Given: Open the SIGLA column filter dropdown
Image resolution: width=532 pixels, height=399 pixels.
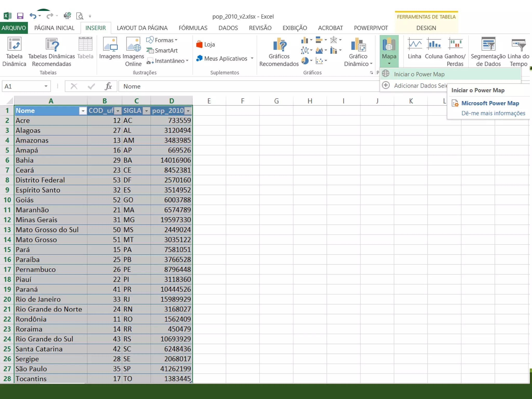Looking at the screenshot, I should click(147, 111).
